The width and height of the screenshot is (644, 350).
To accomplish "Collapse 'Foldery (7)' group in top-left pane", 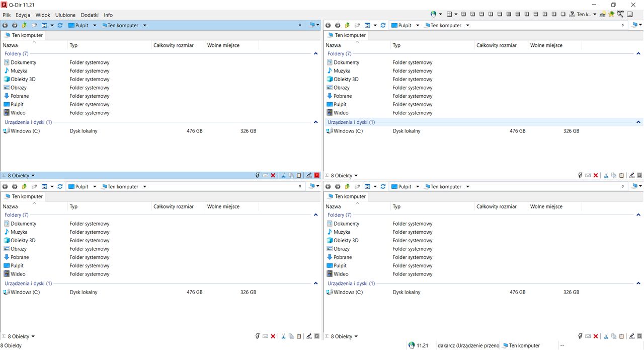I will tap(316, 53).
